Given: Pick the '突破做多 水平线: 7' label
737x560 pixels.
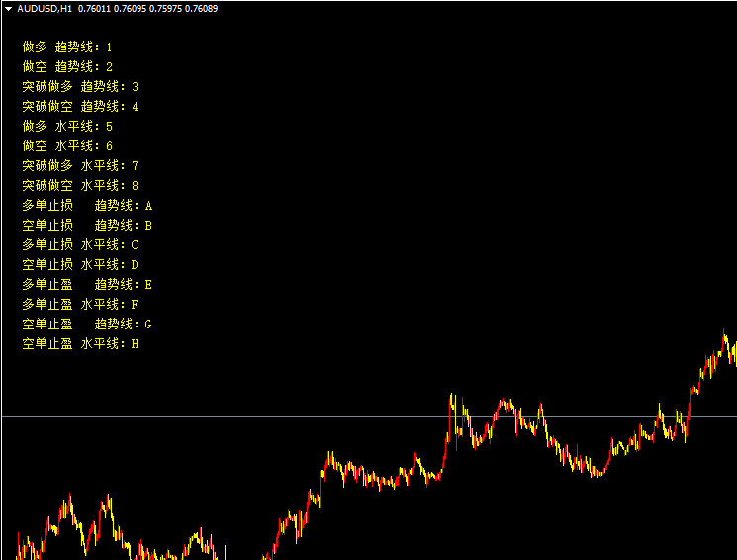Looking at the screenshot, I should [80, 165].
